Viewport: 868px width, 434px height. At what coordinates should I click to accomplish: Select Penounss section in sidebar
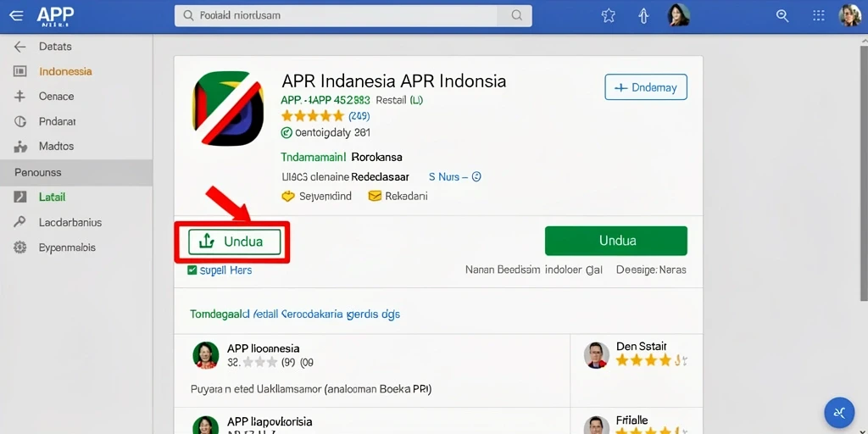click(76, 173)
